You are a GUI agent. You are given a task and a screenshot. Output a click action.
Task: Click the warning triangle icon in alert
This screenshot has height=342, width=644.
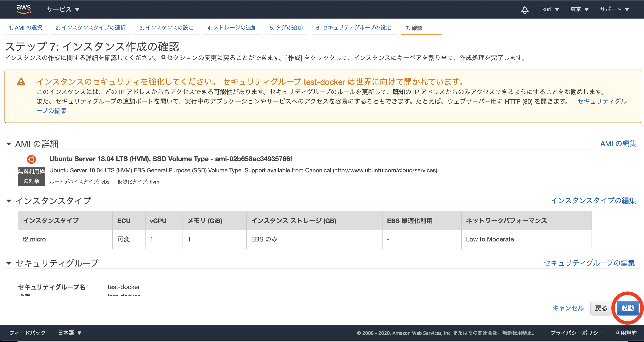(21, 81)
